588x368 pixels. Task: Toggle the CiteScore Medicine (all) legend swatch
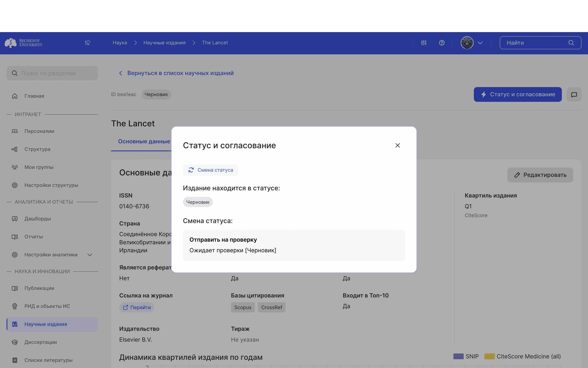point(489,356)
